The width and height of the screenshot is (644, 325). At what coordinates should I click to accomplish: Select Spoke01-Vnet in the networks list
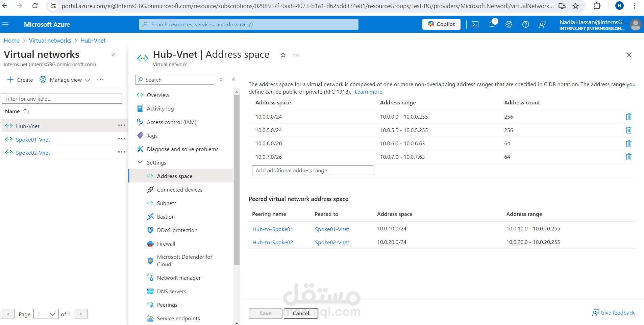coord(33,140)
